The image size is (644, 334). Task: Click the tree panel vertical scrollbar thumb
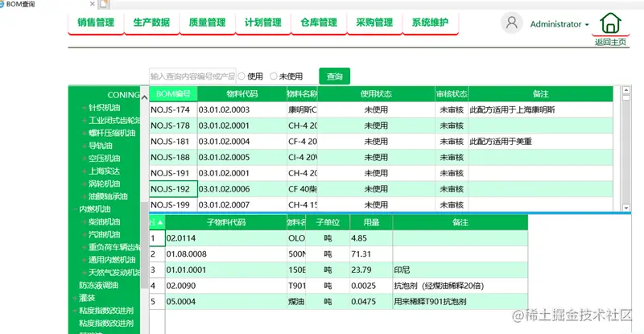(x=144, y=245)
